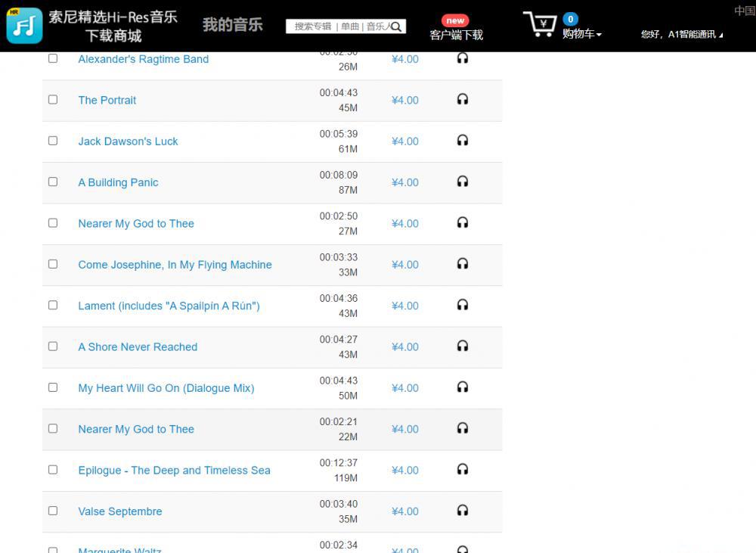Preview Lament track with headphone icon
756x553 pixels.
pyautogui.click(x=463, y=305)
